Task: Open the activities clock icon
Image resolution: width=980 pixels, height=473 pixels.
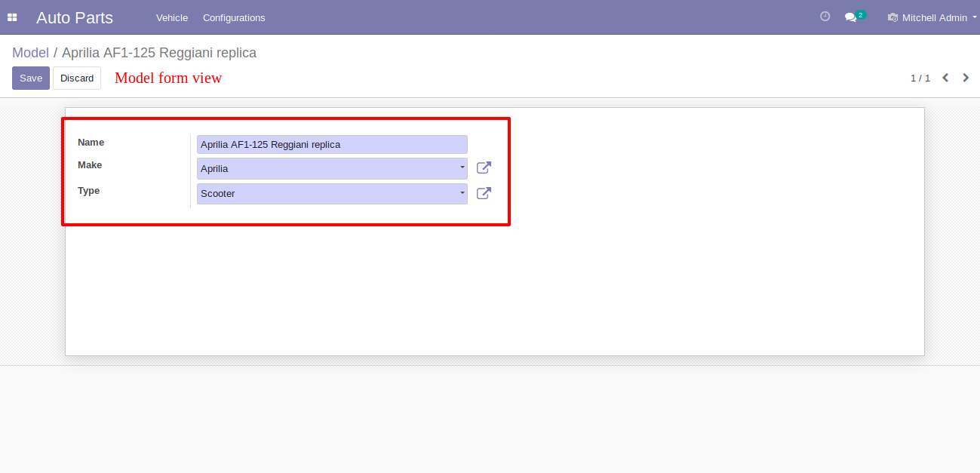Action: 825,17
